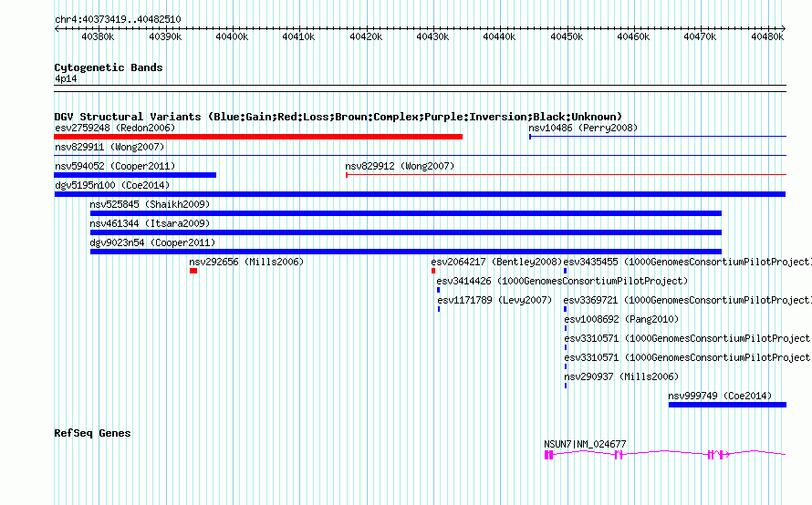
Task: Click the 40430k ruler label
Action: [433, 36]
